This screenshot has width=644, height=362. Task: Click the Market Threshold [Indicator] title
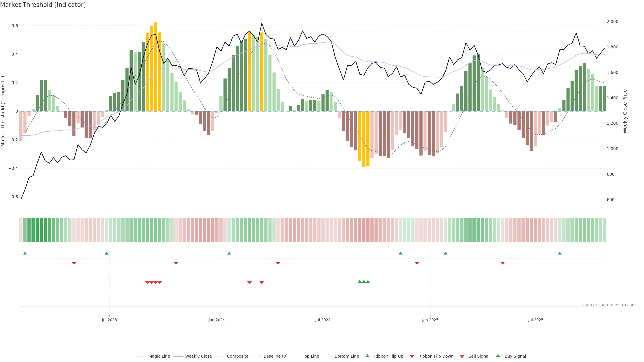pos(43,5)
